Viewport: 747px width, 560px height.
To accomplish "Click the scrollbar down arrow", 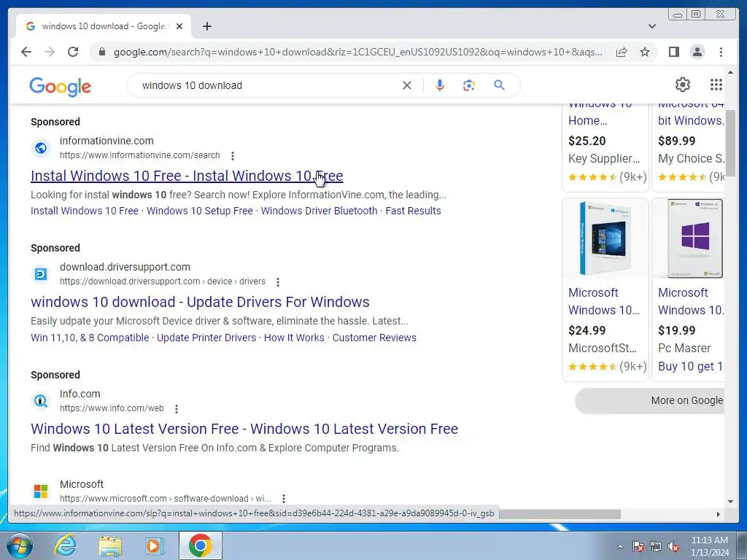I will coord(730,502).
